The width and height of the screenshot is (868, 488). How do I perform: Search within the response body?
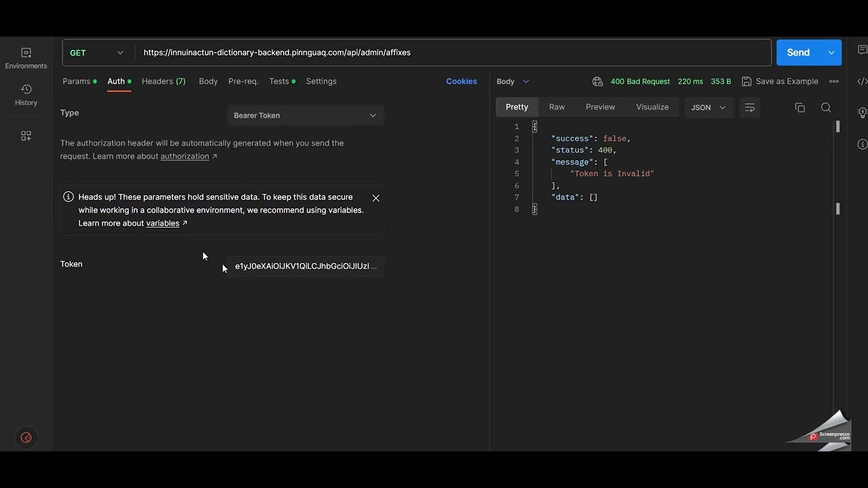click(x=826, y=108)
